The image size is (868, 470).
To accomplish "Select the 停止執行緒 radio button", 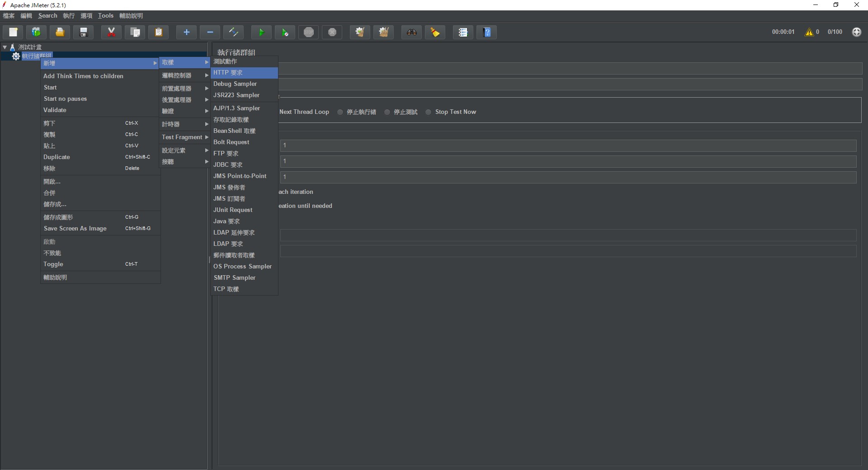I will 340,112.
